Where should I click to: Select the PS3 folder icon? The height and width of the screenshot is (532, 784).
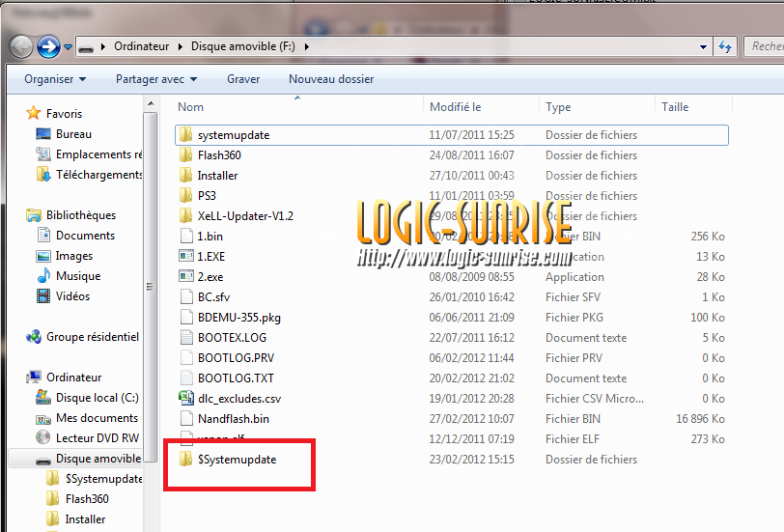185,195
